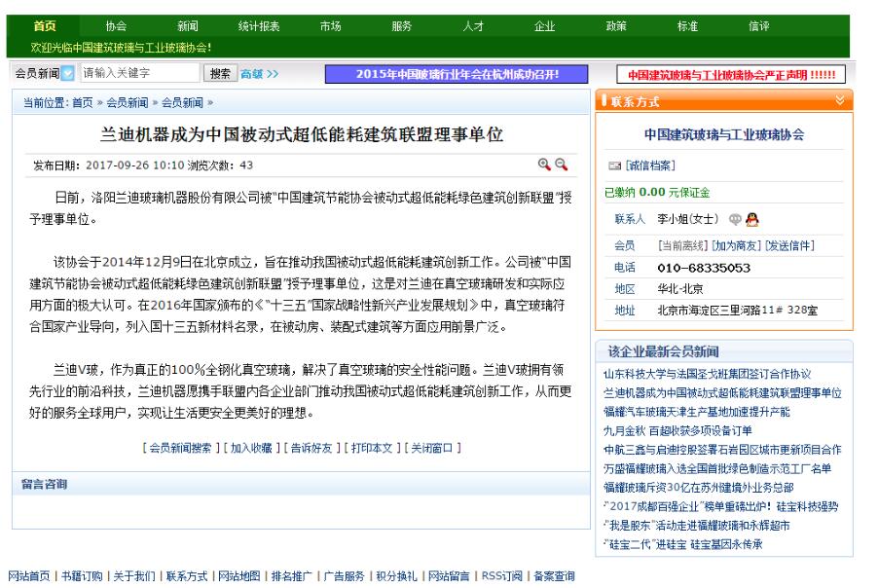878x588 pixels.
Task: Open news 中航三鑫与启迪控股签署石岩园区城市更新项目合作
Action: coord(722,450)
